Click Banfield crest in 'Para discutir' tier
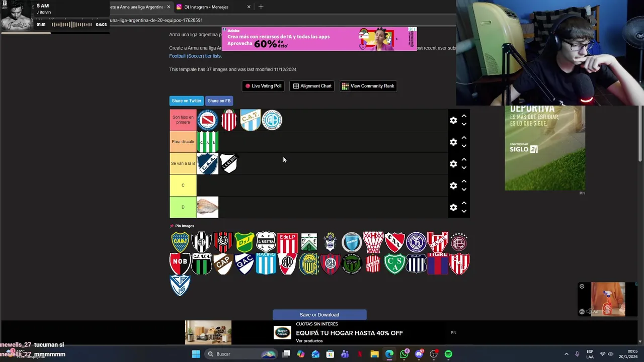The image size is (644, 362). click(207, 142)
